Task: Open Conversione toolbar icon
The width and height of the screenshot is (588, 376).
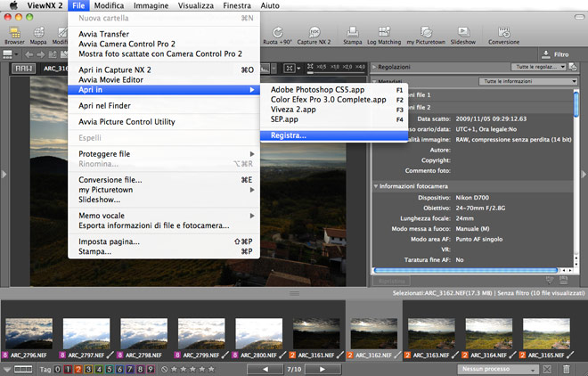Action: click(x=503, y=33)
